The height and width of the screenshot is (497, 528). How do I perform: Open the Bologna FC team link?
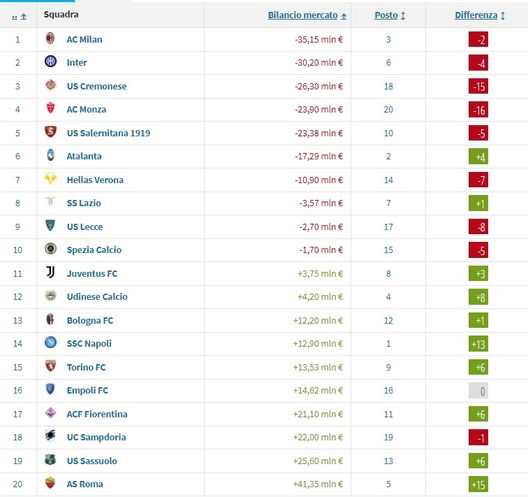click(x=90, y=321)
